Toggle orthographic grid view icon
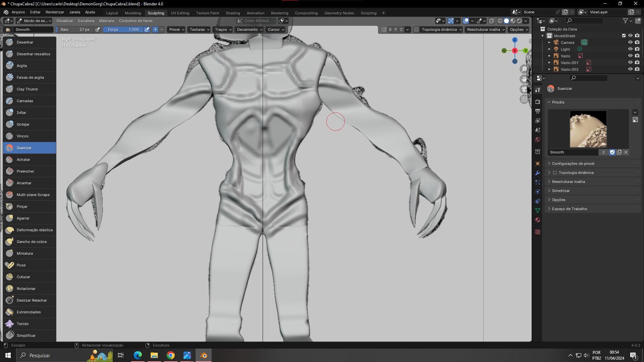The height and width of the screenshot is (362, 644). [x=524, y=99]
